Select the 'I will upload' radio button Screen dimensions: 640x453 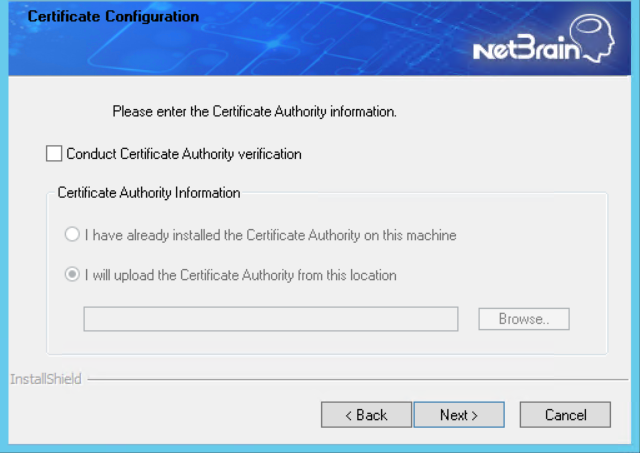(x=72, y=275)
